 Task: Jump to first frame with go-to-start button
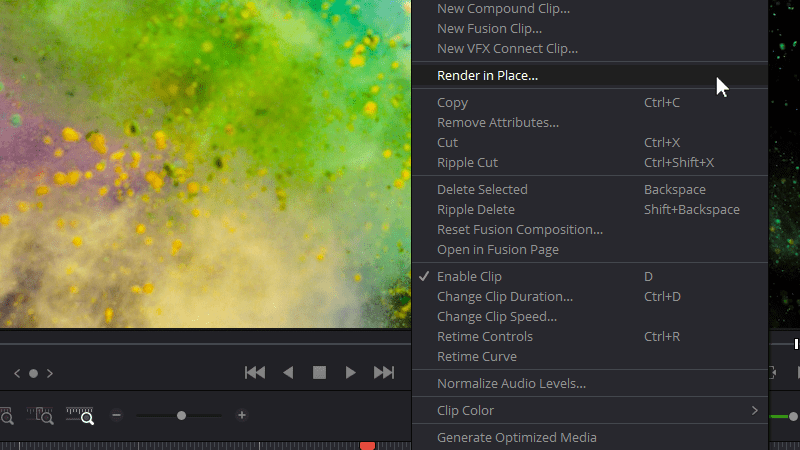pyautogui.click(x=255, y=373)
